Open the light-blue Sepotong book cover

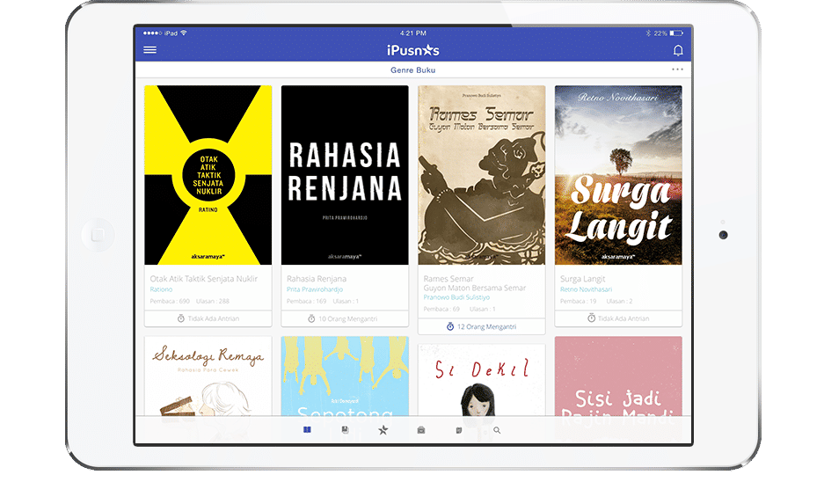345,376
